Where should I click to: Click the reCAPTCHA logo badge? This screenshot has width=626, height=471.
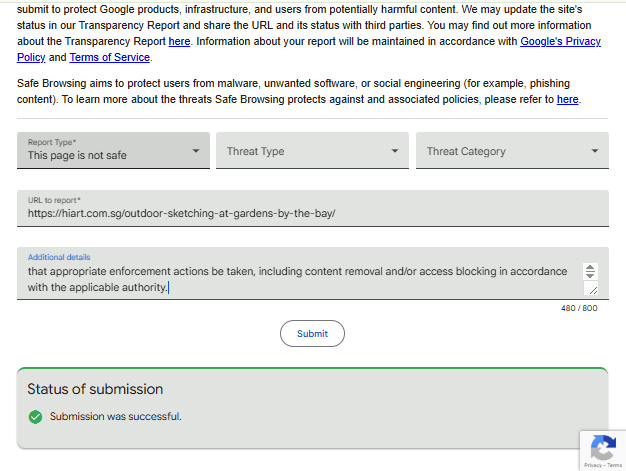pos(603,447)
